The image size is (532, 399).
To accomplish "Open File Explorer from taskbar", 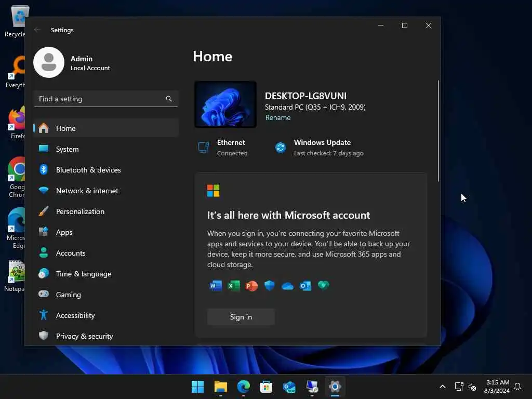I will pyautogui.click(x=220, y=387).
